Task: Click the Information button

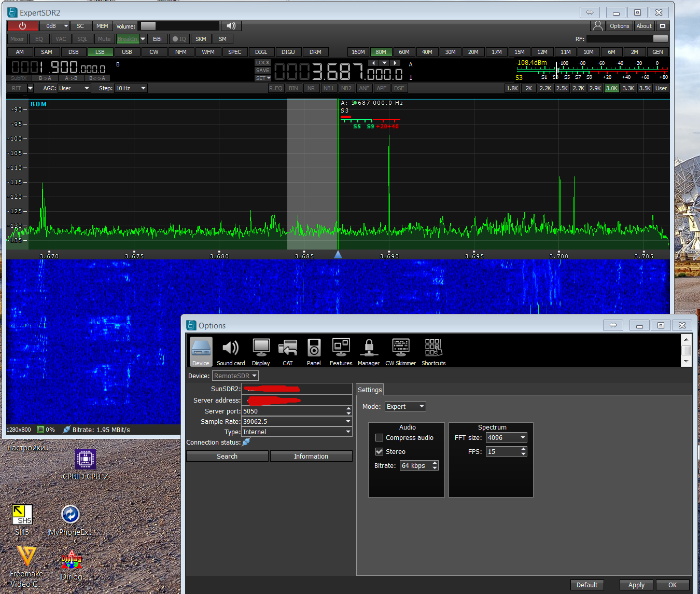Action: tap(311, 456)
